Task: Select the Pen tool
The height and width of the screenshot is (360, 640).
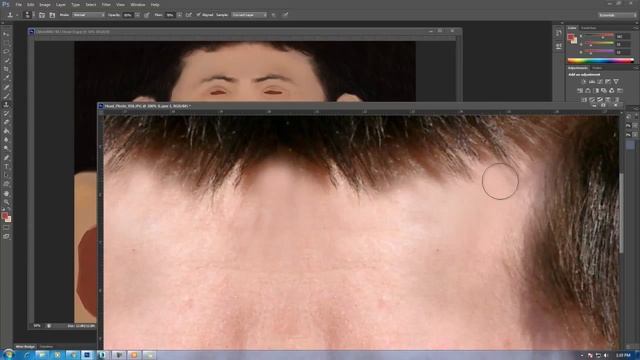Action: click(6, 158)
